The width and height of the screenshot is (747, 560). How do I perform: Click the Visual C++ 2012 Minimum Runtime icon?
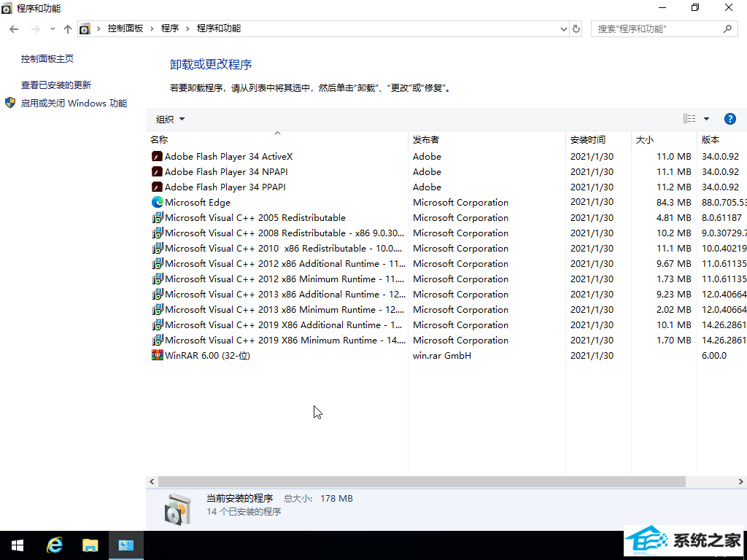coord(158,279)
